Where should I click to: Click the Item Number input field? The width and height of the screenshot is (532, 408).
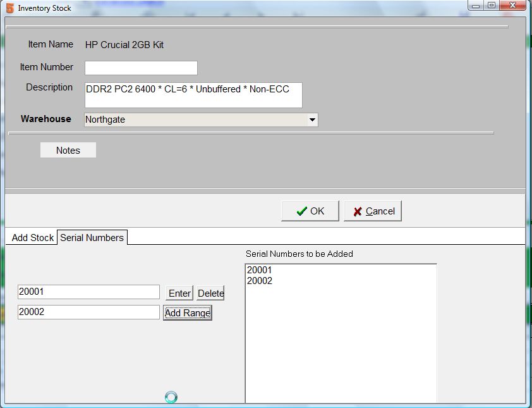[x=141, y=68]
